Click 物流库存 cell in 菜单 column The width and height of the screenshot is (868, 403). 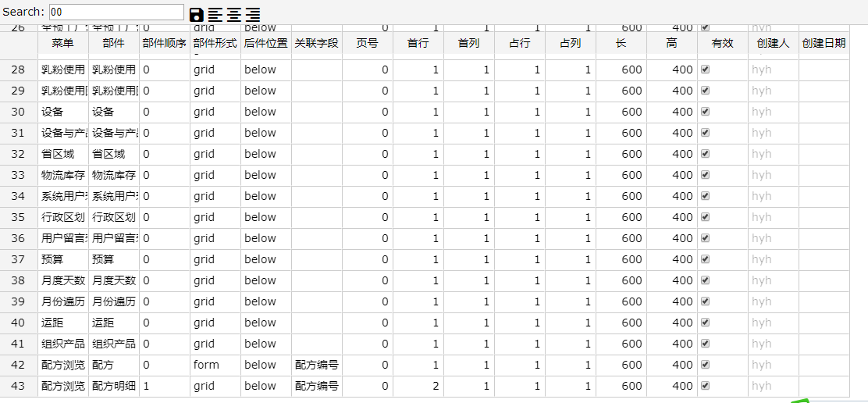[x=63, y=175]
